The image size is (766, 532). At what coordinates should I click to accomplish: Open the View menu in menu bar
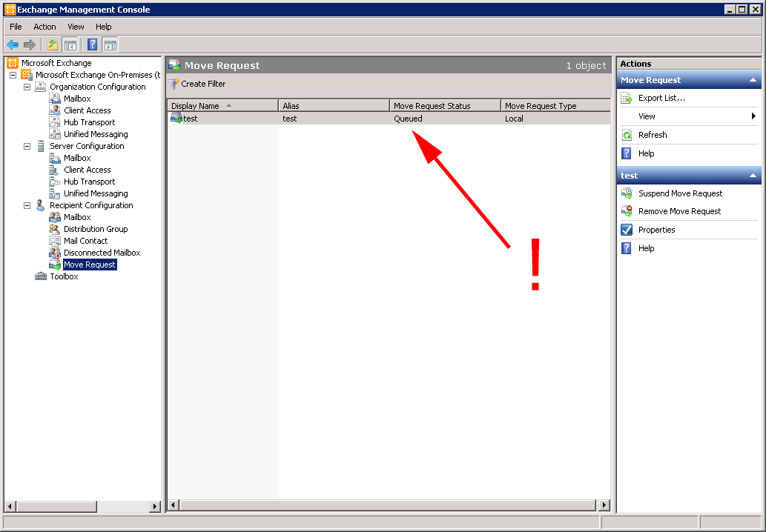point(76,27)
